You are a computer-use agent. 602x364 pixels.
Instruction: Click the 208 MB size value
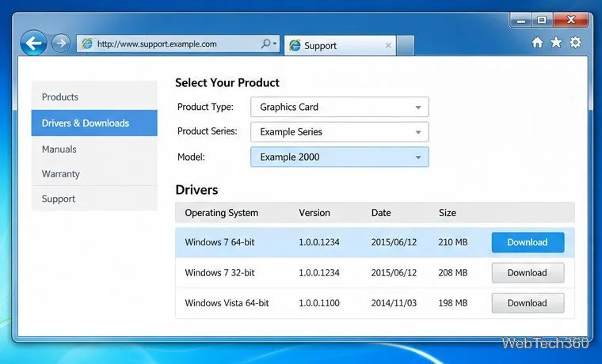click(453, 273)
